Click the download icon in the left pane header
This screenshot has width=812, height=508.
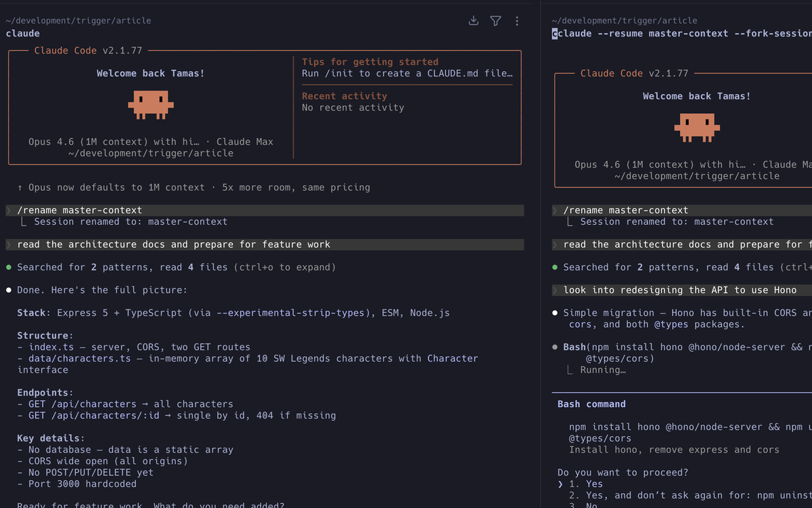click(474, 21)
